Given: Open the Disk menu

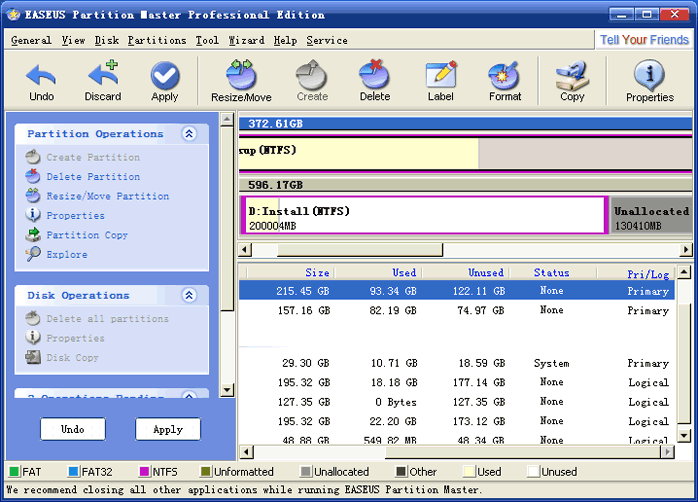Looking at the screenshot, I should tap(107, 40).
